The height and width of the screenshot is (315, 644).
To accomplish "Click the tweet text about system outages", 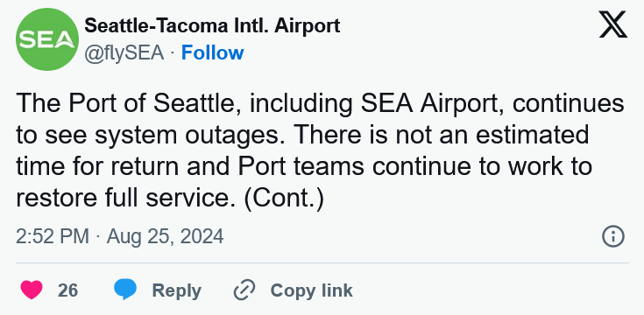I will pyautogui.click(x=320, y=150).
